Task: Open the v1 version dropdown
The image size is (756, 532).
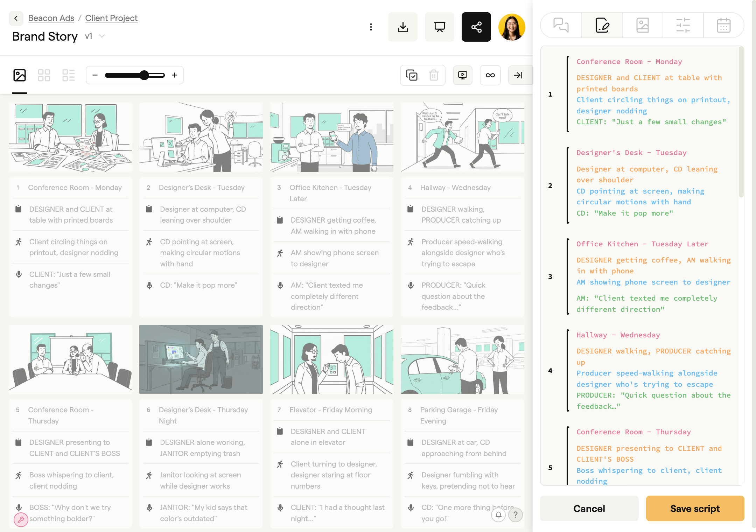Action: pos(94,36)
